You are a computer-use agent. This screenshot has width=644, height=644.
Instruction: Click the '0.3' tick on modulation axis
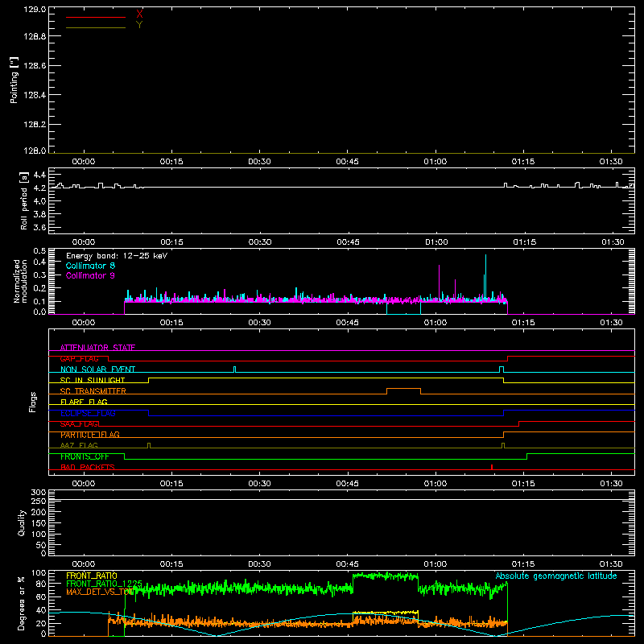39,275
